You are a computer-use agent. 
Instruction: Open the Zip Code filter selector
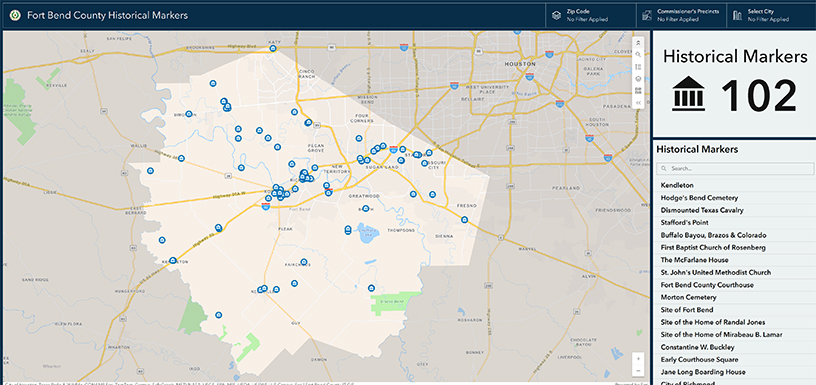coord(591,15)
